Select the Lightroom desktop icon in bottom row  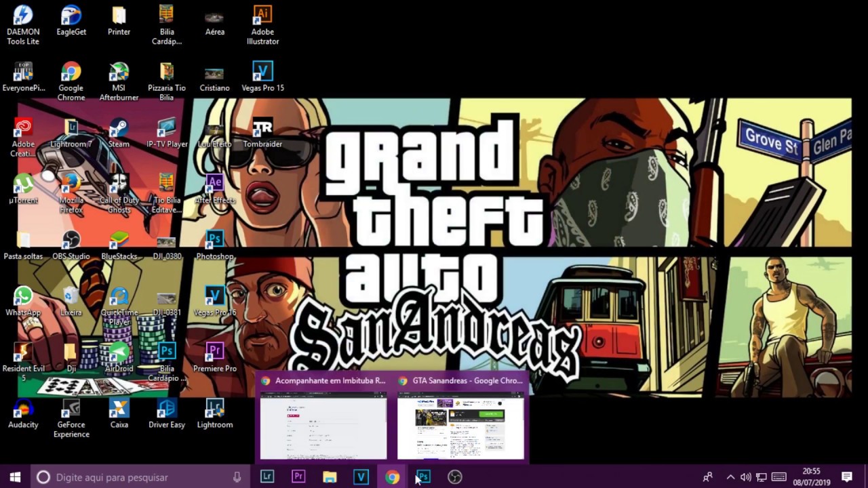pyautogui.click(x=215, y=413)
